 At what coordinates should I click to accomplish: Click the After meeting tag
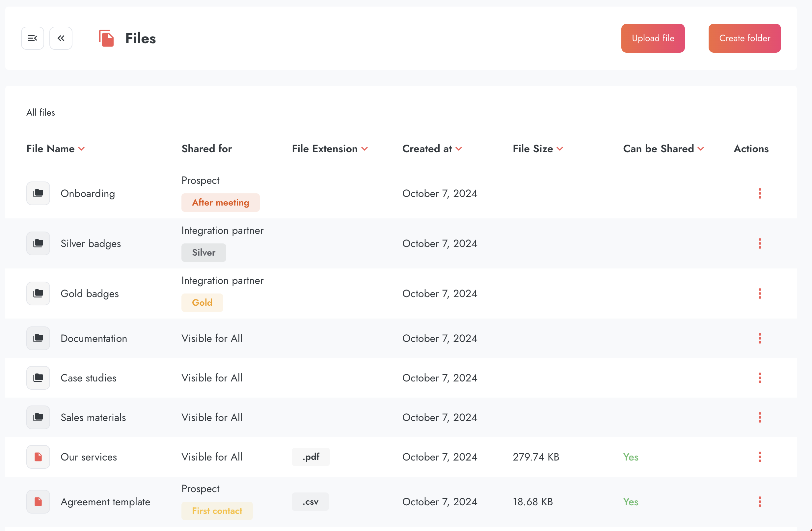click(220, 203)
